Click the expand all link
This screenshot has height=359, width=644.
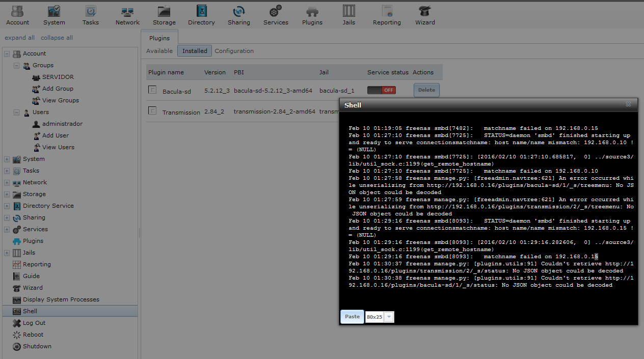pos(20,38)
